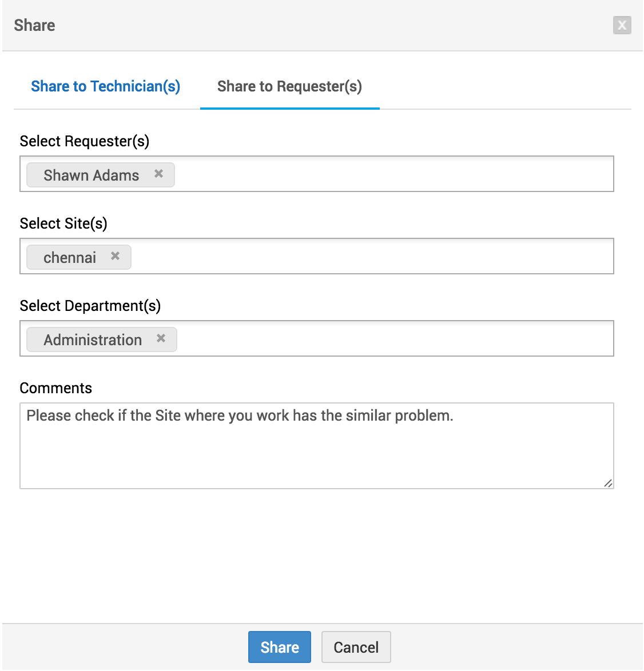The width and height of the screenshot is (644, 671).
Task: Open the Select Department(s) field
Action: tap(395, 339)
